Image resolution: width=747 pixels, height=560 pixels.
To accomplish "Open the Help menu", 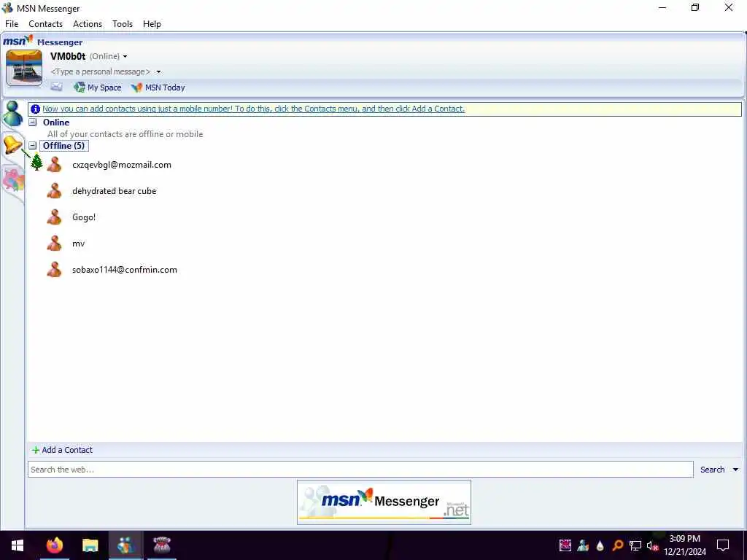I will point(152,24).
